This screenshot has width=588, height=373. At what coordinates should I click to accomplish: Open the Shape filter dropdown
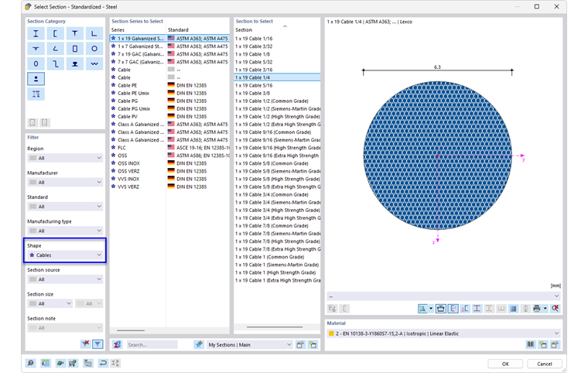coord(65,255)
